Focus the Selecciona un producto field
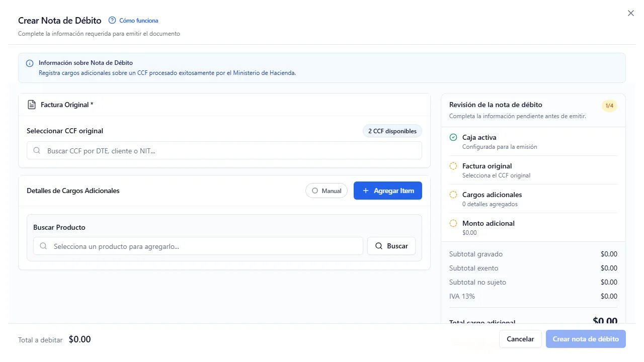The height and width of the screenshot is (362, 644). 198,246
